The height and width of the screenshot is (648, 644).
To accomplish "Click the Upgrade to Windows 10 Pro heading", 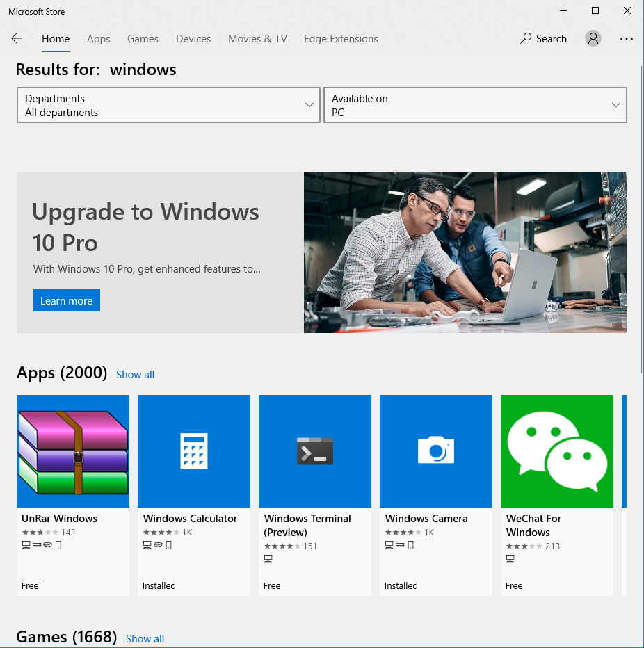I will click(145, 227).
